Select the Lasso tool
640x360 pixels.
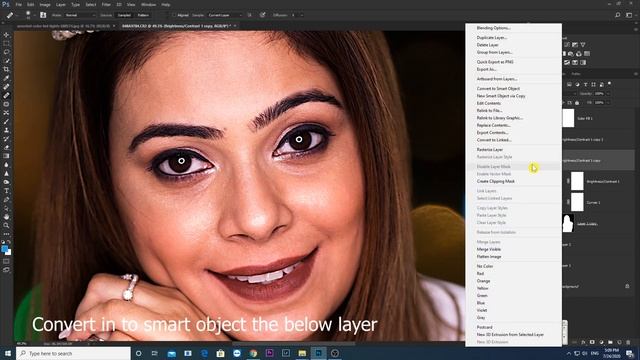(6, 52)
